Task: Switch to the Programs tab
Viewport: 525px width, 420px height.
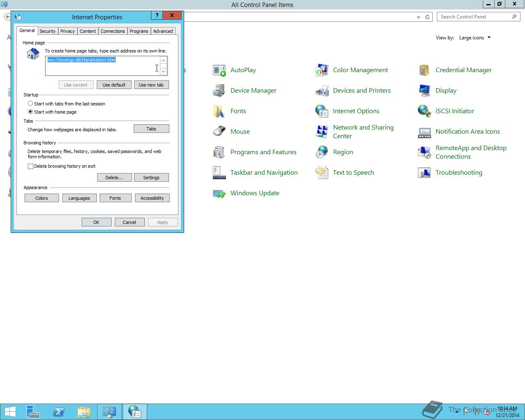Action: (139, 31)
